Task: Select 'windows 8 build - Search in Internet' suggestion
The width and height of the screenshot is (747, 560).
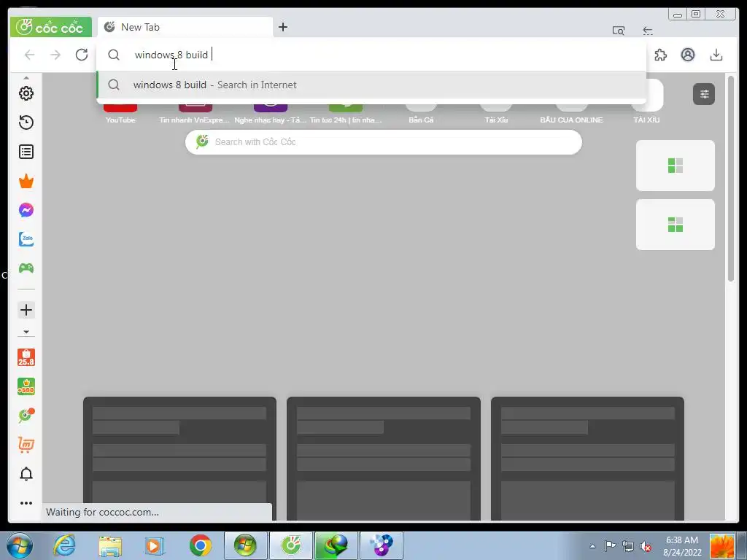Action: pos(371,85)
